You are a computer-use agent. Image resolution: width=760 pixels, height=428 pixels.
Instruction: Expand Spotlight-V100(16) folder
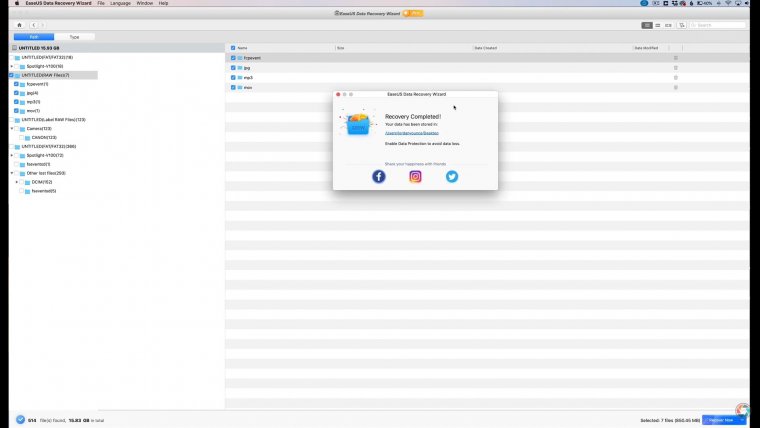(x=12, y=66)
